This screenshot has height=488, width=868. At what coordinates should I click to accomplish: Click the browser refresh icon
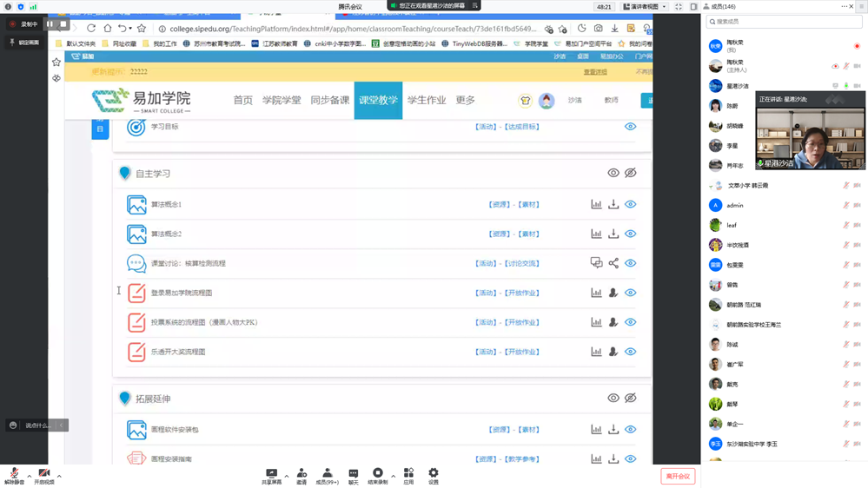pyautogui.click(x=91, y=28)
